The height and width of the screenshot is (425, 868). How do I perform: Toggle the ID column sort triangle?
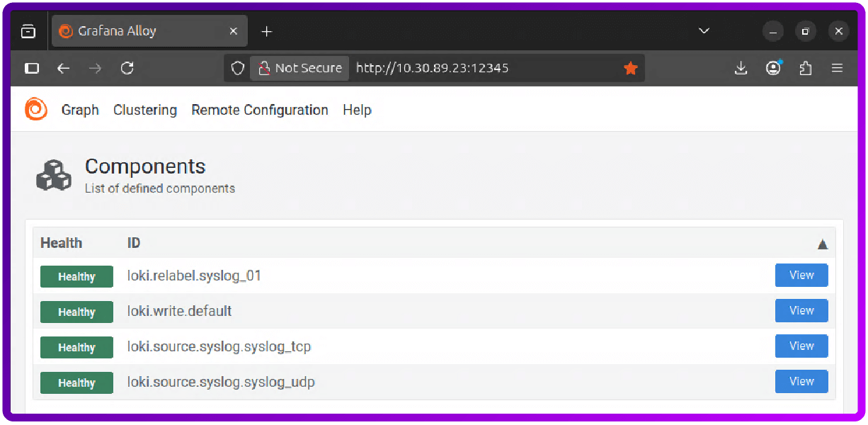tap(823, 244)
